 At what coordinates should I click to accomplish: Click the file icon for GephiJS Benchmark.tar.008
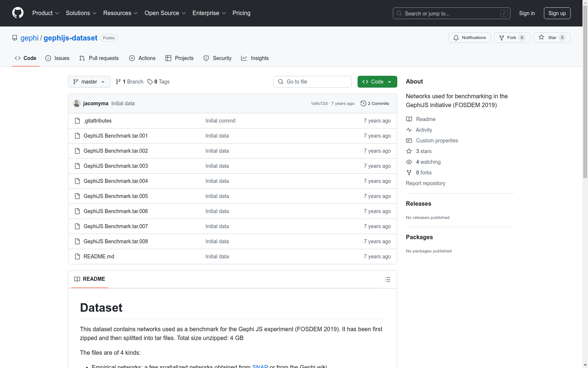(x=77, y=241)
